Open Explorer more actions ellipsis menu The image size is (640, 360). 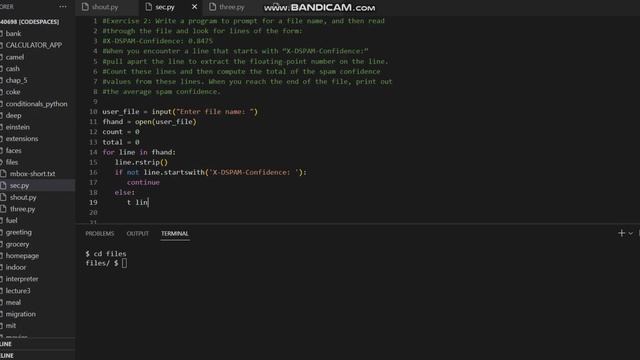coord(62,7)
